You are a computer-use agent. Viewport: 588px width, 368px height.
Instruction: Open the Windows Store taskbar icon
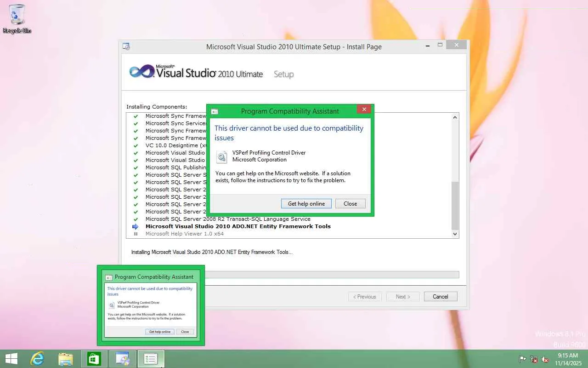pyautogui.click(x=94, y=359)
